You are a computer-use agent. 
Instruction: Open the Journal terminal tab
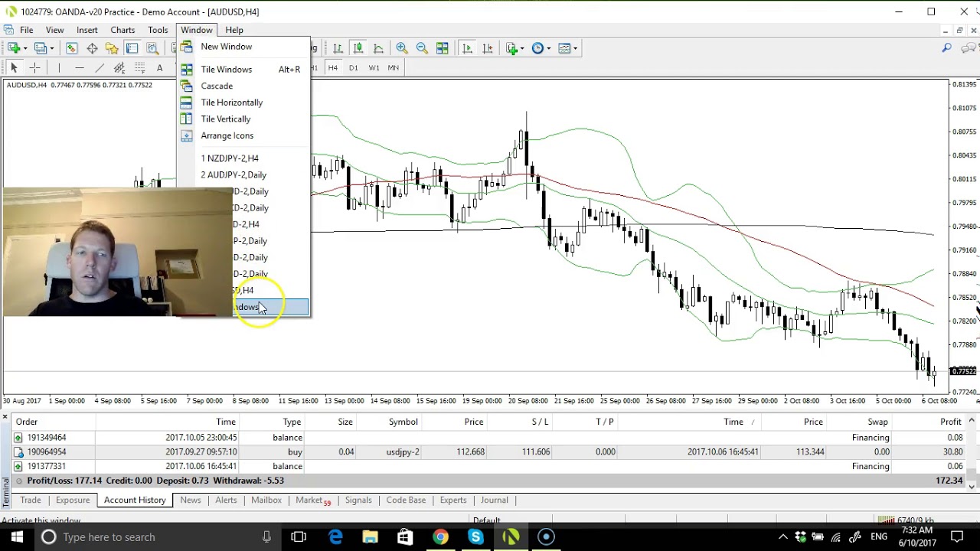coord(494,500)
